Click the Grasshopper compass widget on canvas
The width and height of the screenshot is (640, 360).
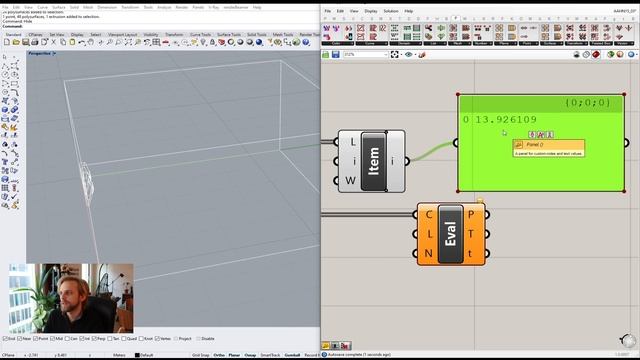pos(628,340)
